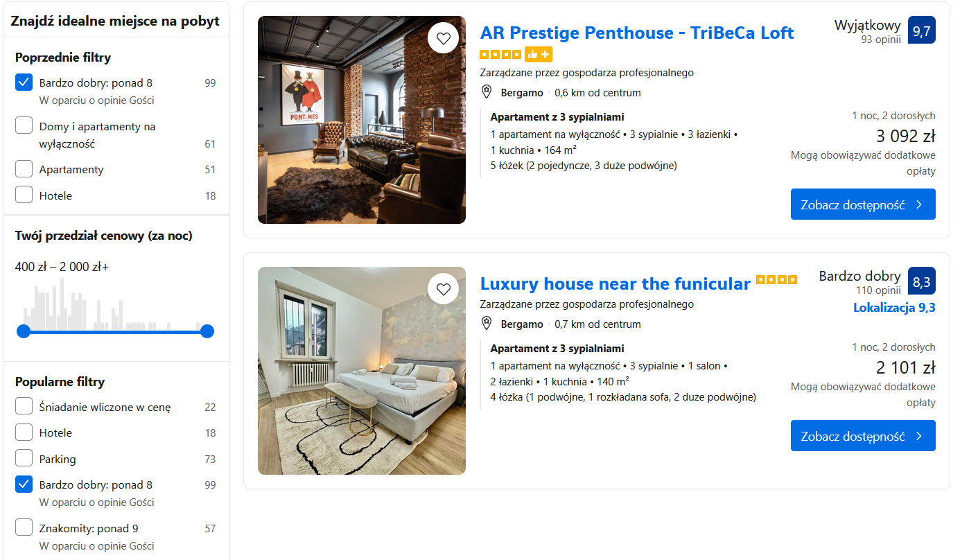Tick the Parking filter checkbox
The width and height of the screenshot is (978, 560).
[24, 459]
